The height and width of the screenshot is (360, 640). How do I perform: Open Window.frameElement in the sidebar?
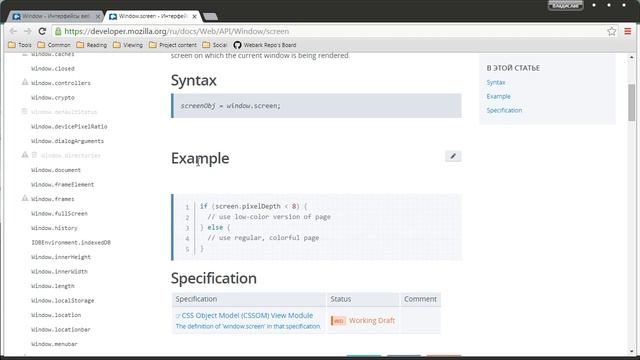(x=62, y=184)
